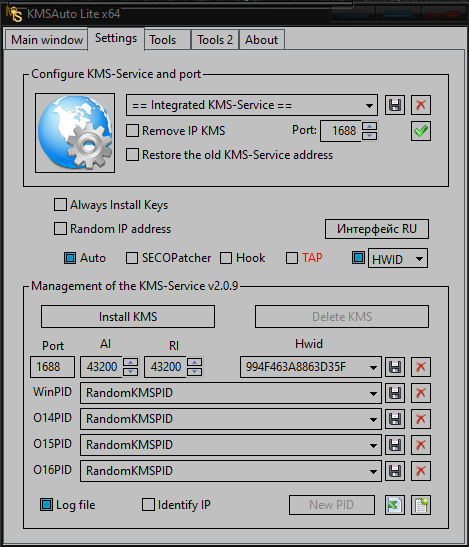Switch language with Интерфейс RU button
This screenshot has height=547, width=469.
[377, 229]
